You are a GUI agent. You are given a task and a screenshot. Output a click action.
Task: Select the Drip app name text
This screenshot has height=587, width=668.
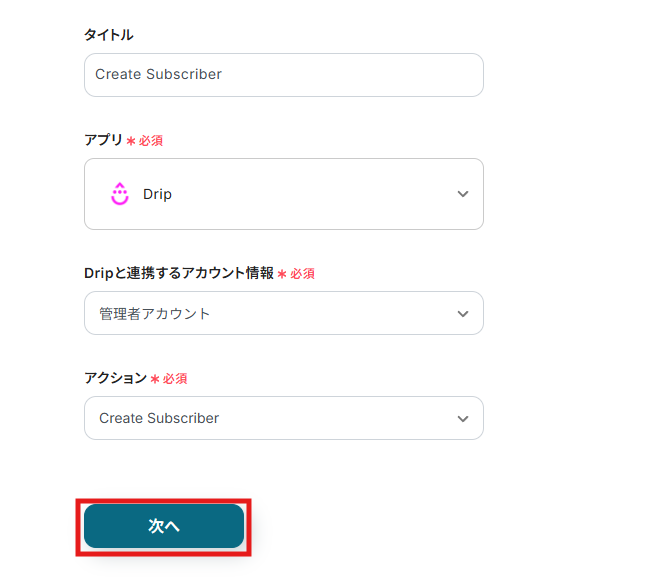[x=157, y=194]
